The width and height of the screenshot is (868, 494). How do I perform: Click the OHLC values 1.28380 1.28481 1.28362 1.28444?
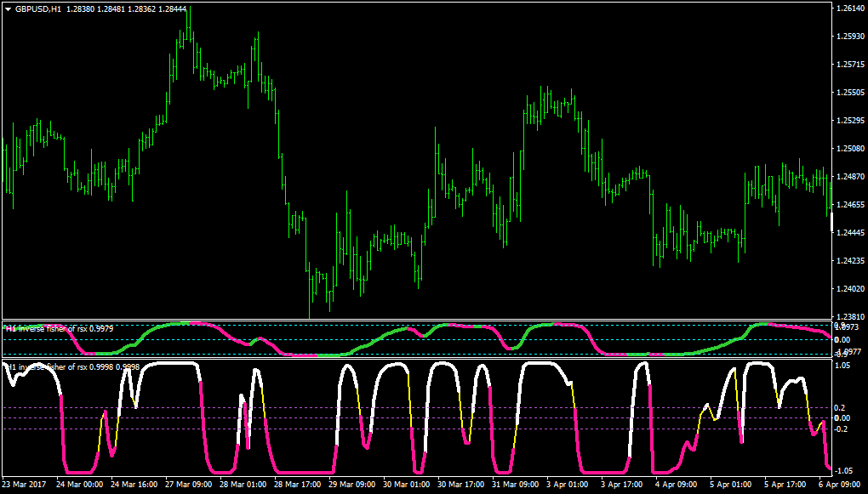(126, 9)
